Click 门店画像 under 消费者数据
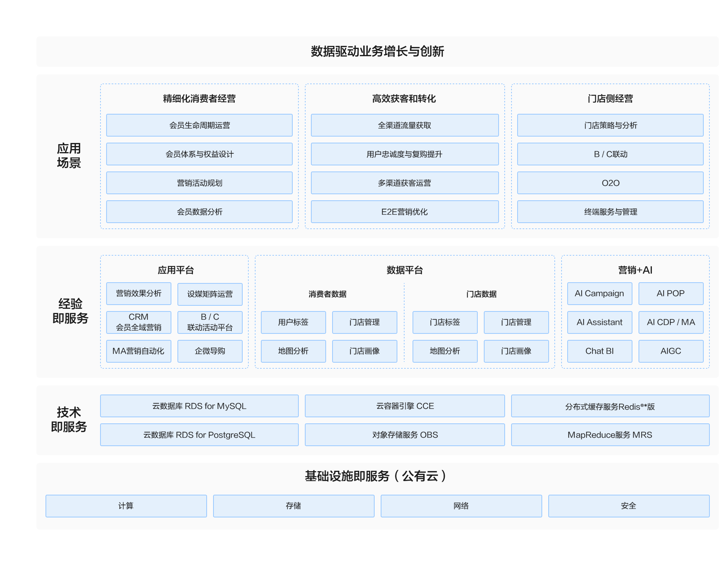 click(365, 351)
